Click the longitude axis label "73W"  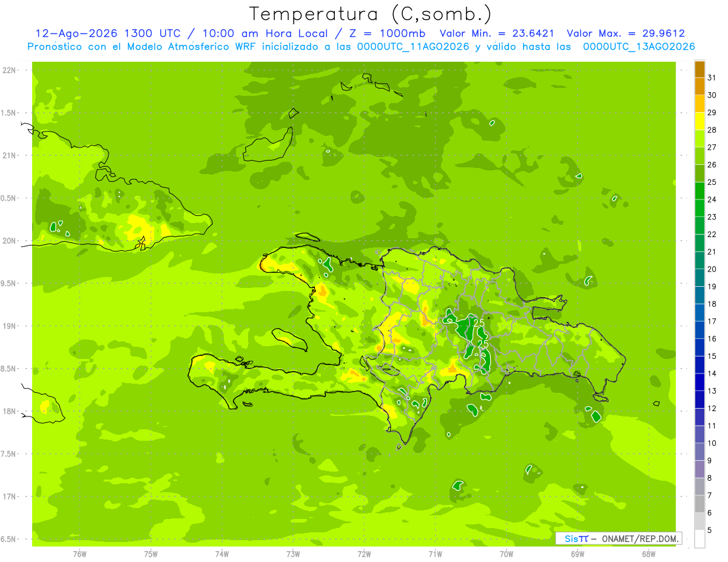pos(293,554)
